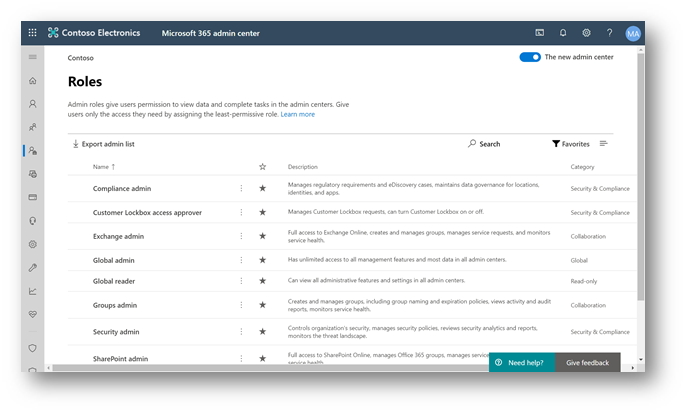Open the Exchange admin role
The height and width of the screenshot is (414, 687).
pyautogui.click(x=118, y=236)
